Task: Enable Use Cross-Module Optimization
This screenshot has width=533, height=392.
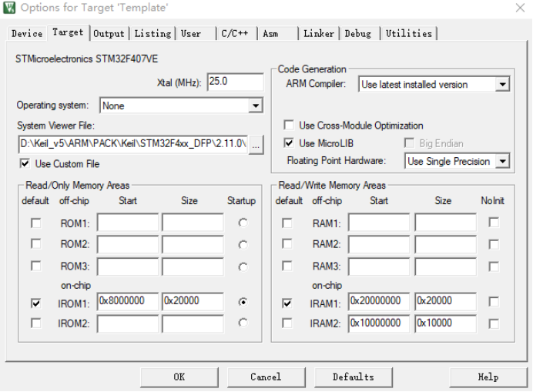Action: (289, 125)
